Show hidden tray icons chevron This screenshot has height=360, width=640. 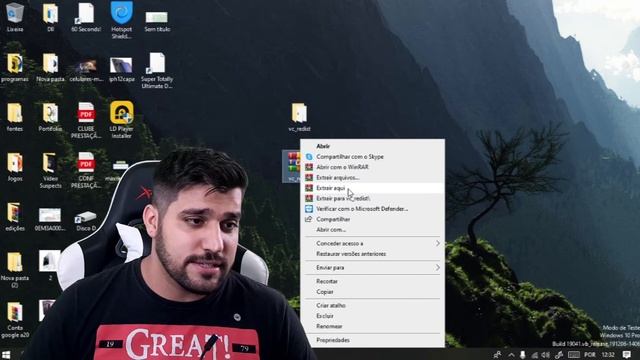click(511, 355)
